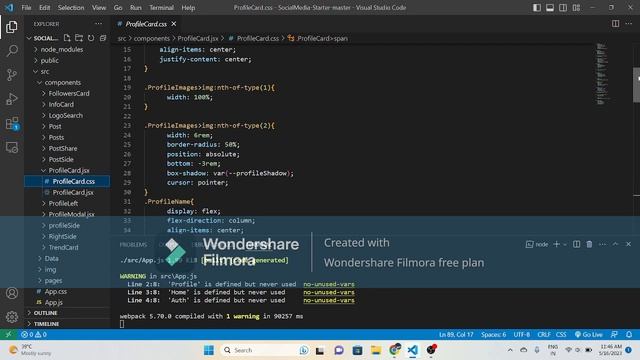The width and height of the screenshot is (640, 360).
Task: Open App.css file in Explorer
Action: [x=56, y=291]
